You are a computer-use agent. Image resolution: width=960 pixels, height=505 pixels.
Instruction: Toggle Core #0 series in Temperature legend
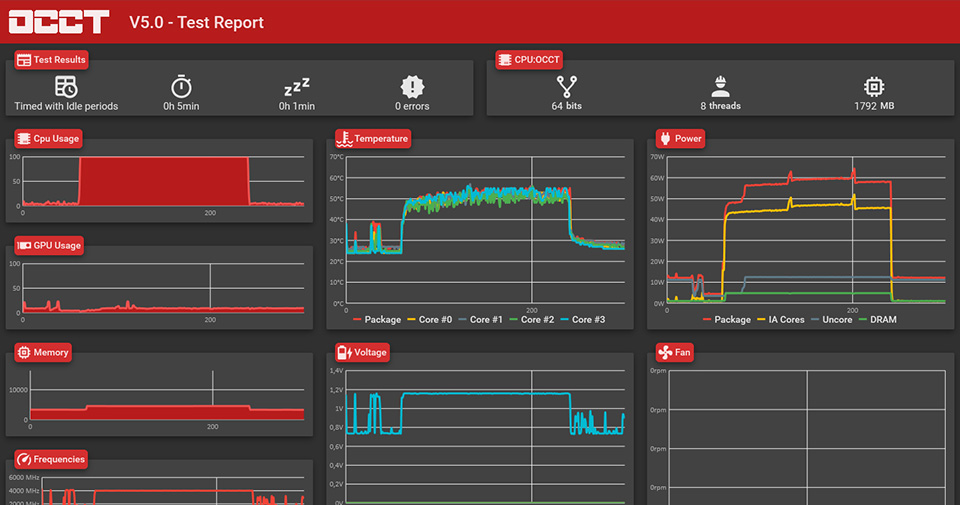pyautogui.click(x=430, y=320)
